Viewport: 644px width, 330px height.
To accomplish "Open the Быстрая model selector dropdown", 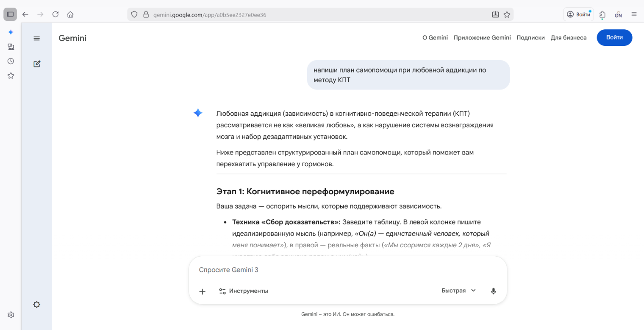I will (458, 291).
